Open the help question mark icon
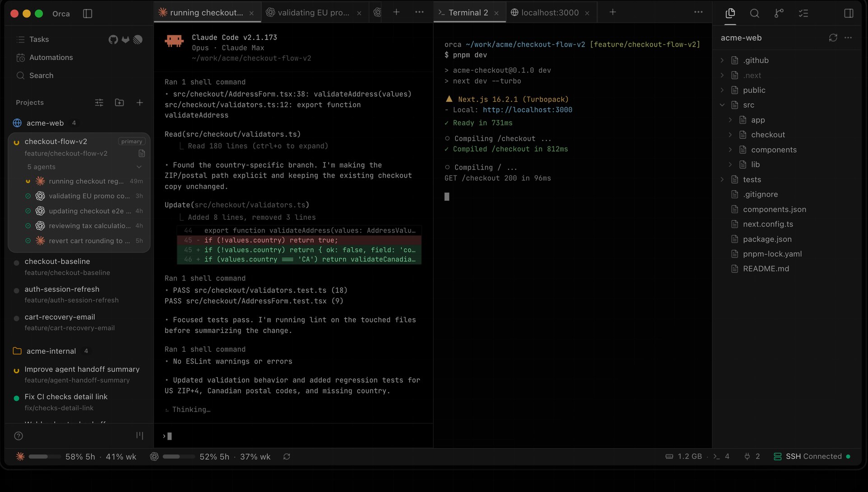 point(19,436)
